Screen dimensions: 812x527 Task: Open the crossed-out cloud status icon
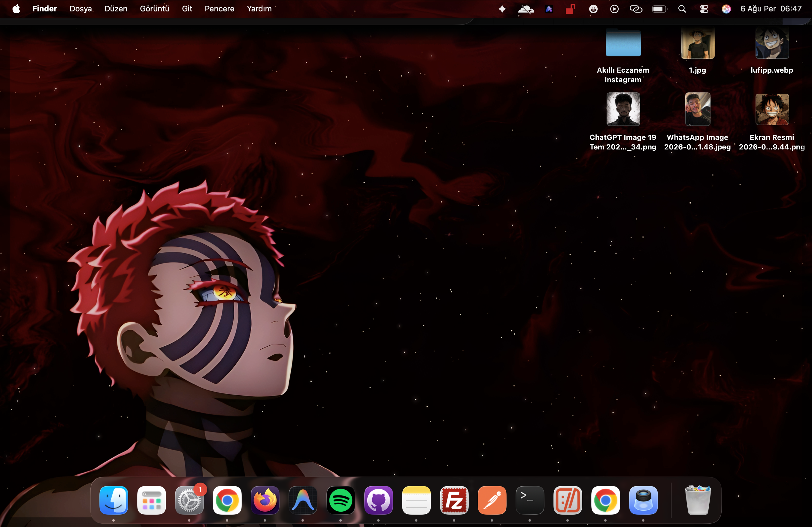pyautogui.click(x=526, y=9)
